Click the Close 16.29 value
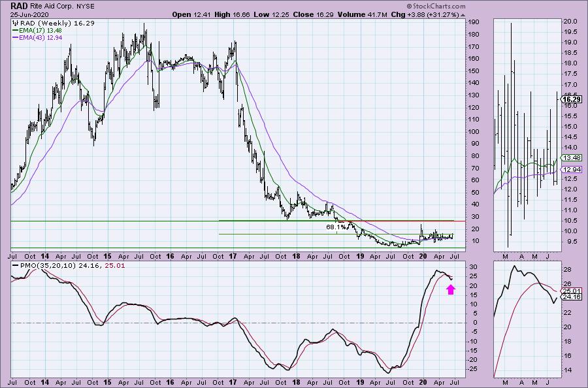This screenshot has height=388, width=588. pos(314,14)
